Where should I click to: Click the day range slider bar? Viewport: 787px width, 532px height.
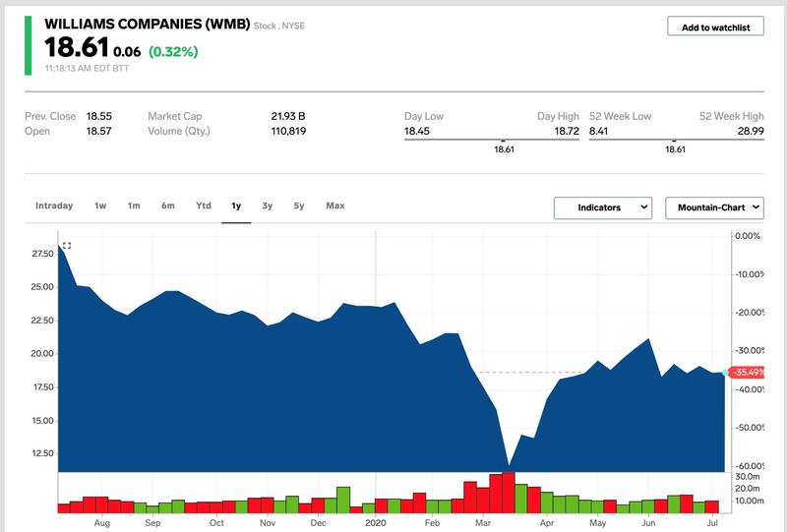491,140
